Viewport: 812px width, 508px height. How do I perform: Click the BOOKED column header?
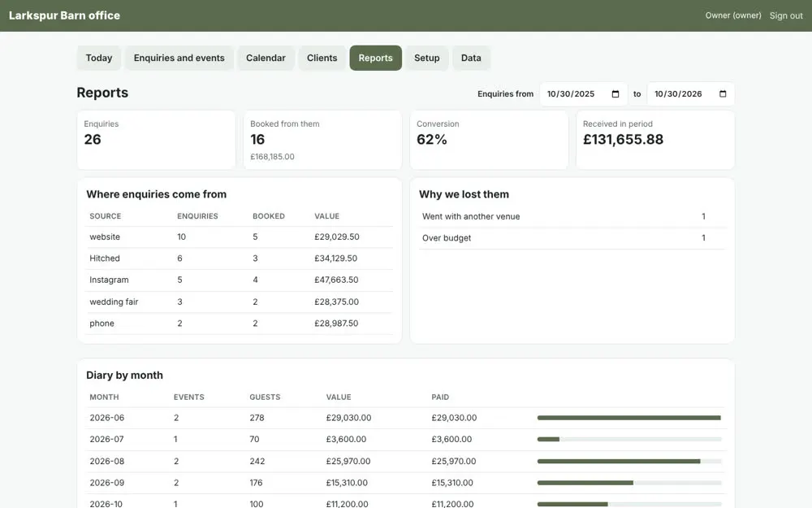tap(269, 216)
